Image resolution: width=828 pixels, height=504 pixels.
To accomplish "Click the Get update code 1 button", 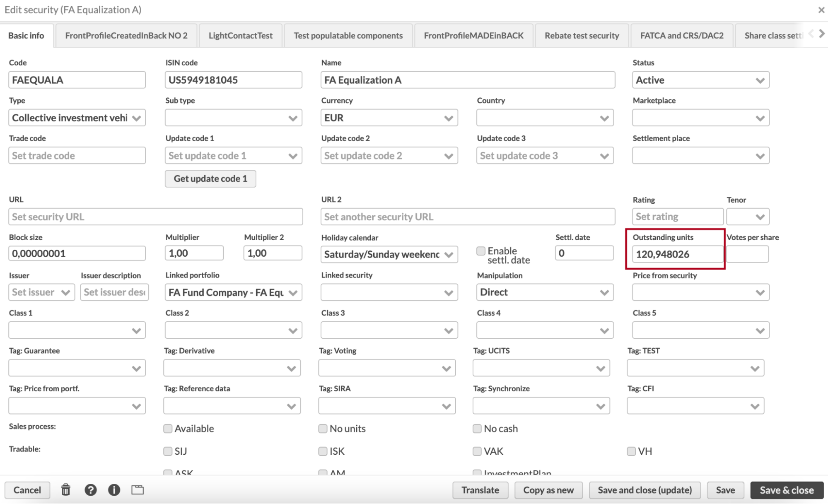I will pyautogui.click(x=210, y=178).
